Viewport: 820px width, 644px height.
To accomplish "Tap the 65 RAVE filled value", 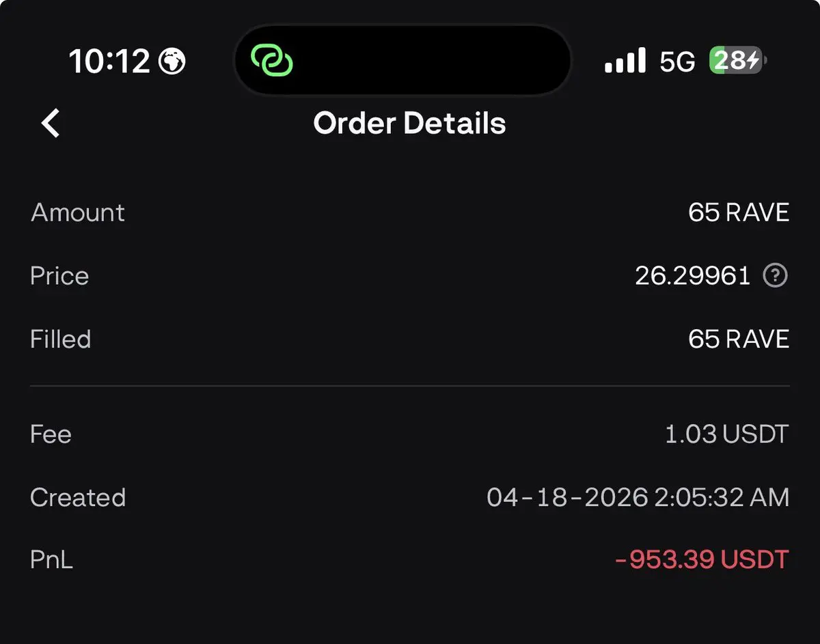I will click(738, 339).
